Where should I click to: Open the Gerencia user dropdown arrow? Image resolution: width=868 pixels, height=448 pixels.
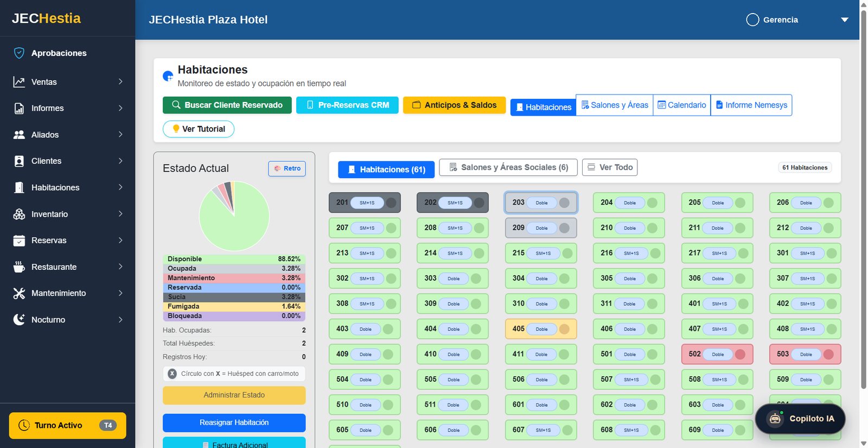[845, 20]
